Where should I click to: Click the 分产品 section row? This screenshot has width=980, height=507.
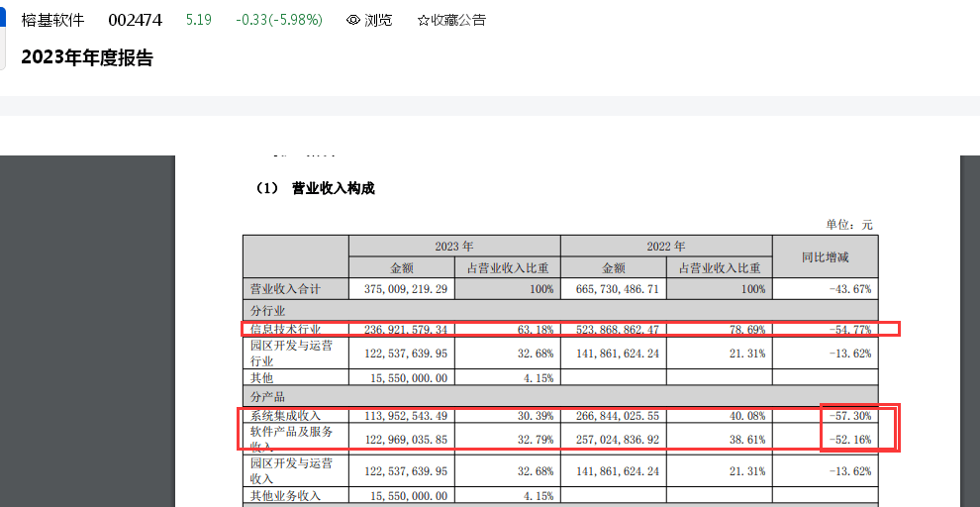pos(560,397)
